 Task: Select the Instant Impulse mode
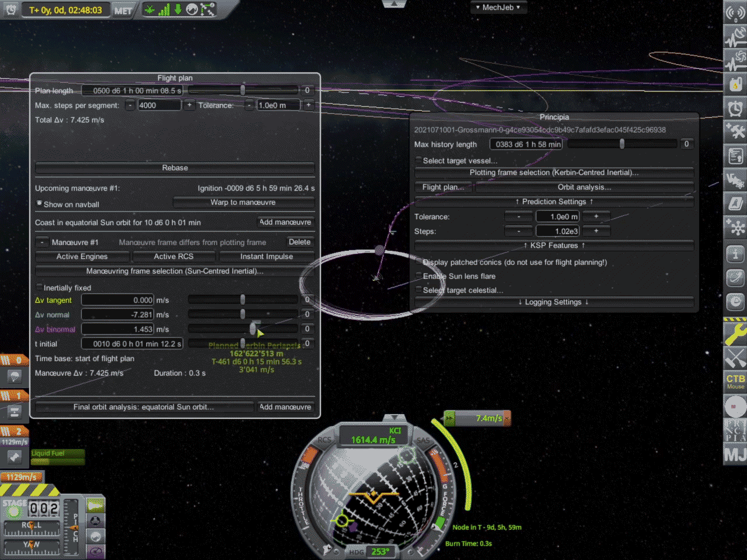[x=266, y=256]
